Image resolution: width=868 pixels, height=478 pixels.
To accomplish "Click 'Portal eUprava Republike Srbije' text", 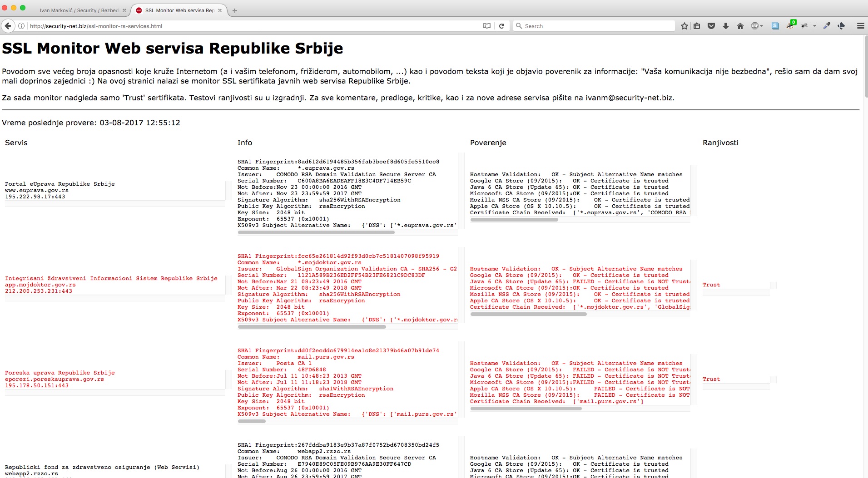I will [x=60, y=184].
